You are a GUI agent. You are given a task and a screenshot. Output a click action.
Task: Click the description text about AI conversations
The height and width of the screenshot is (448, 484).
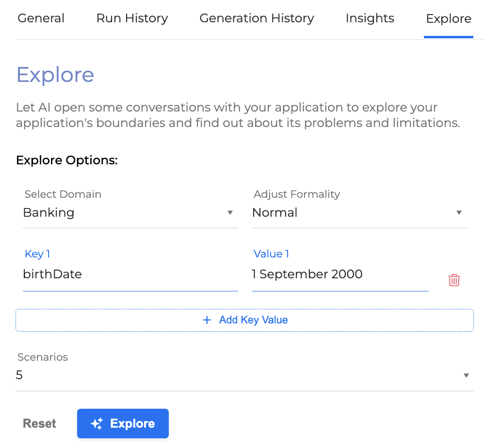point(238,115)
